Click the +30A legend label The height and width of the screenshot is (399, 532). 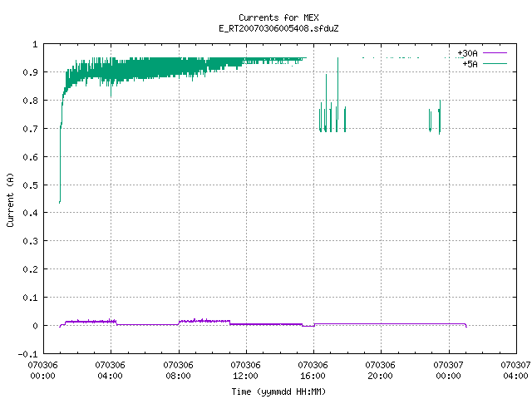click(467, 53)
